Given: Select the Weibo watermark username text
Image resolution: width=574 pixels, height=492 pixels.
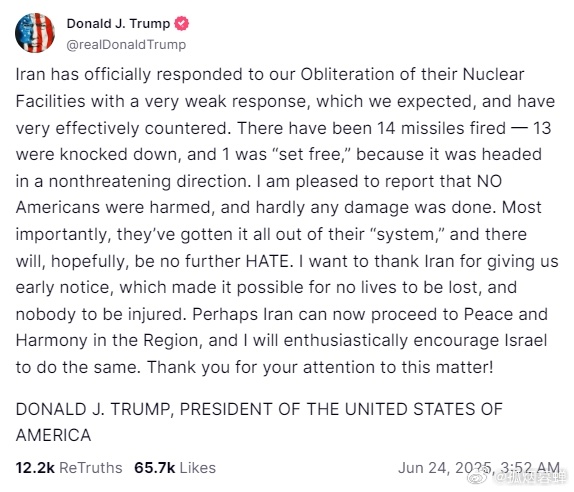Looking at the screenshot, I should (x=530, y=477).
